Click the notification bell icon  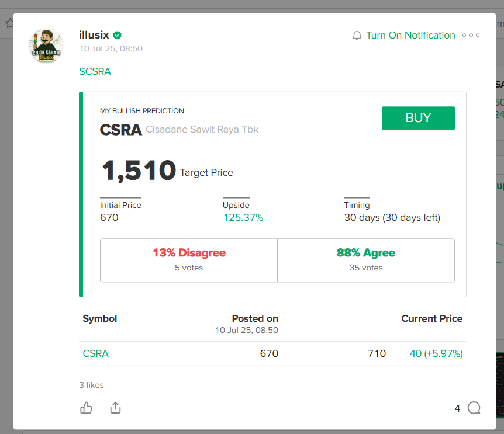point(357,35)
